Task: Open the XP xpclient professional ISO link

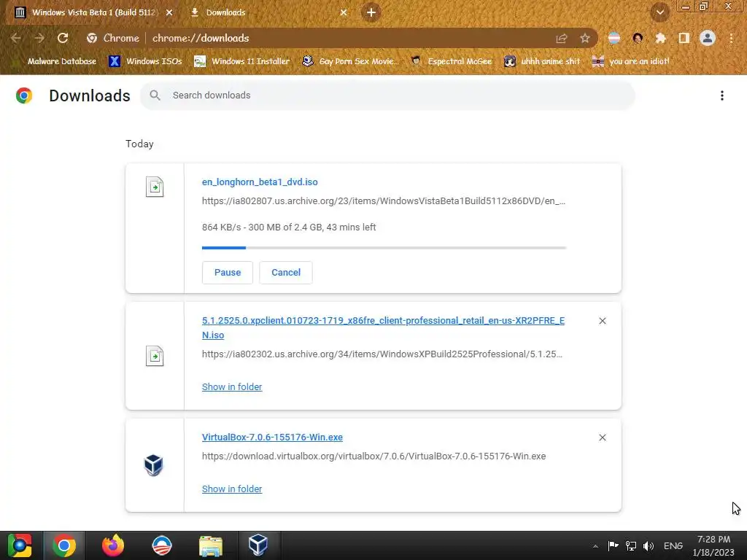Action: pyautogui.click(x=383, y=327)
